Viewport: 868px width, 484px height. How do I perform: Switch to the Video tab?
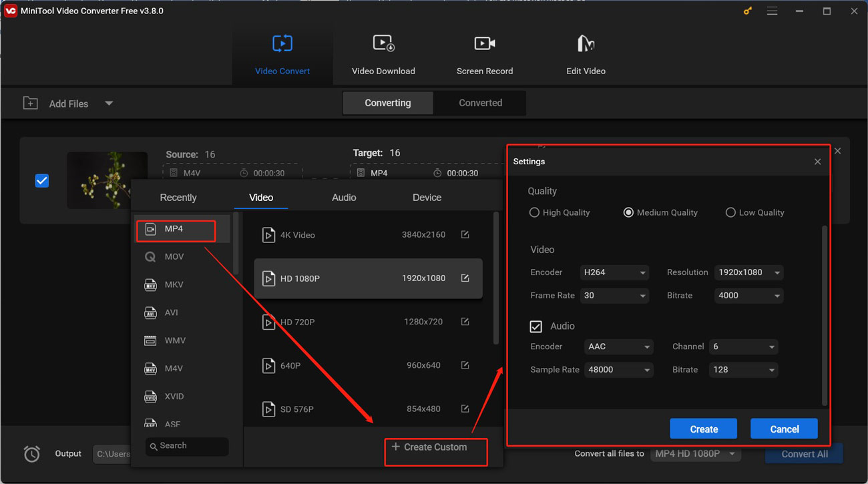tap(261, 198)
